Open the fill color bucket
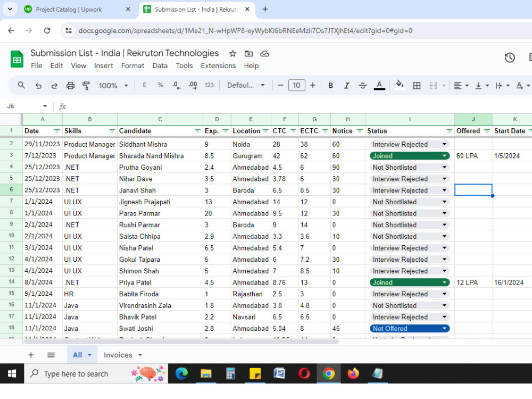Image resolution: width=532 pixels, height=399 pixels. tap(400, 85)
